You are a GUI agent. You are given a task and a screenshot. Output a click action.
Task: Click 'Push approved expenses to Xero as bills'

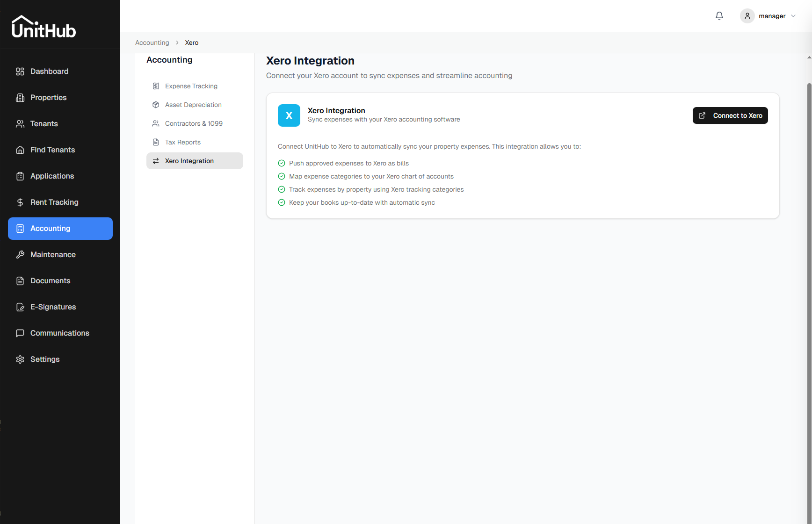(349, 163)
